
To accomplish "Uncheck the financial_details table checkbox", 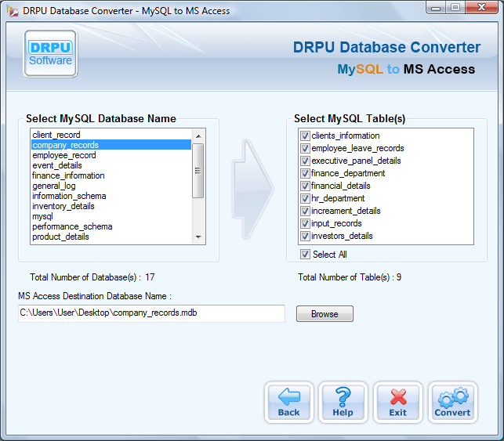I will point(305,186).
